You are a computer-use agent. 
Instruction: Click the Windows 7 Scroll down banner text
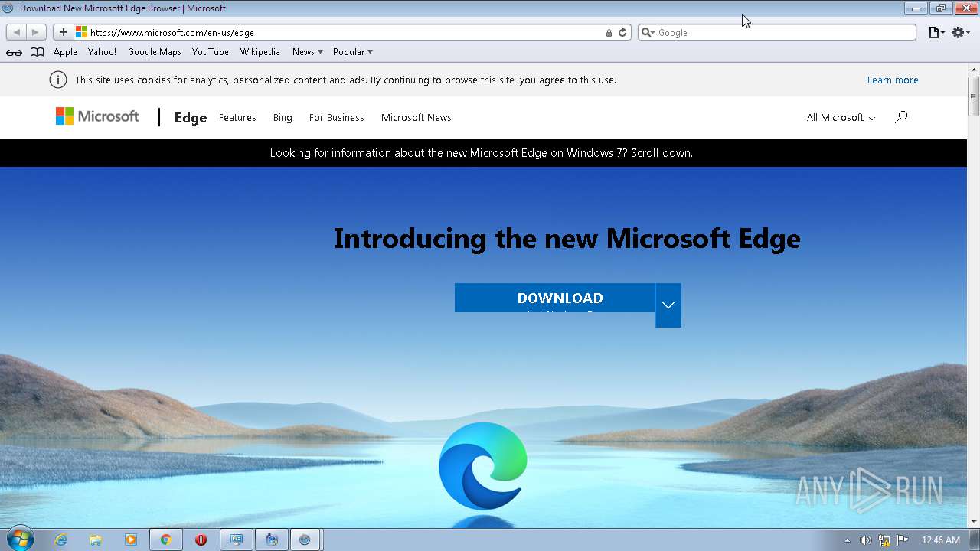coord(482,153)
